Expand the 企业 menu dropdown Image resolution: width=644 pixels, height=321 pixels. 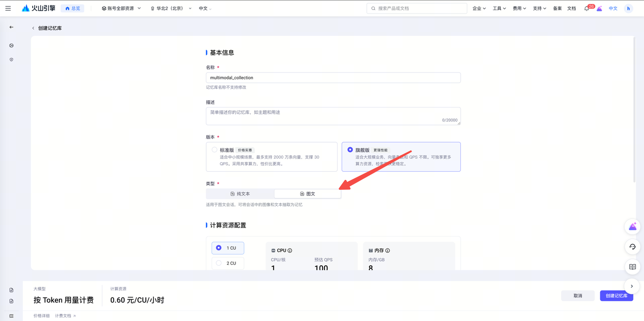click(x=479, y=9)
